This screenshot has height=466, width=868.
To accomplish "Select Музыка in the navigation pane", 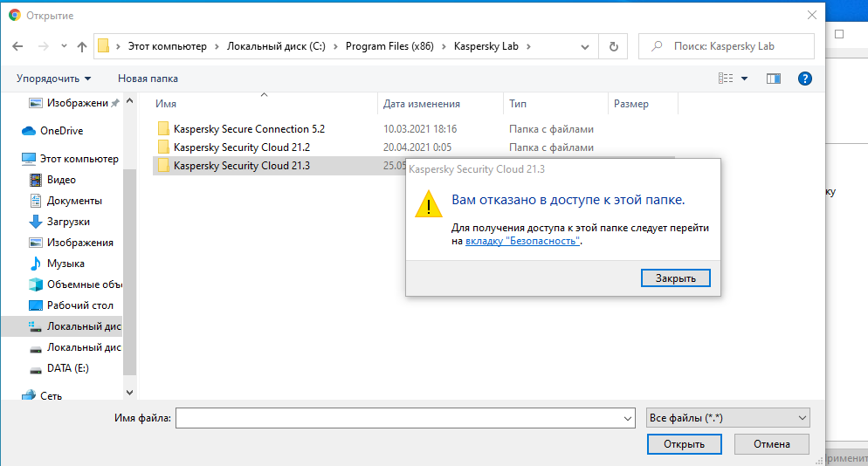I will click(x=65, y=264).
